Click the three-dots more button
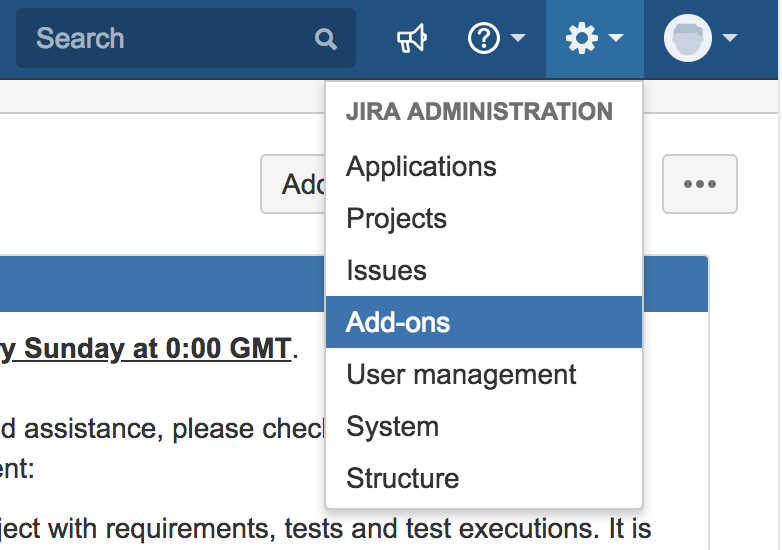The height and width of the screenshot is (550, 782). (700, 184)
